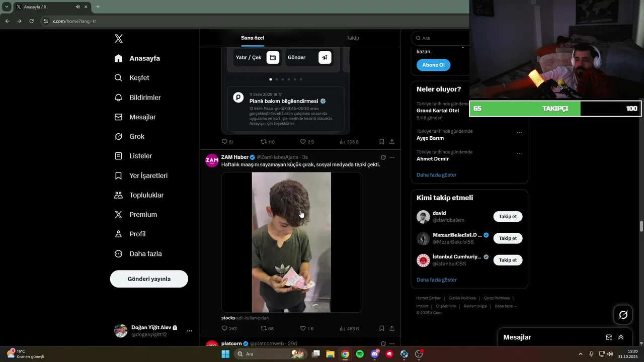
Task: Open options for Ahmet Demir trend
Action: pyautogui.click(x=519, y=153)
